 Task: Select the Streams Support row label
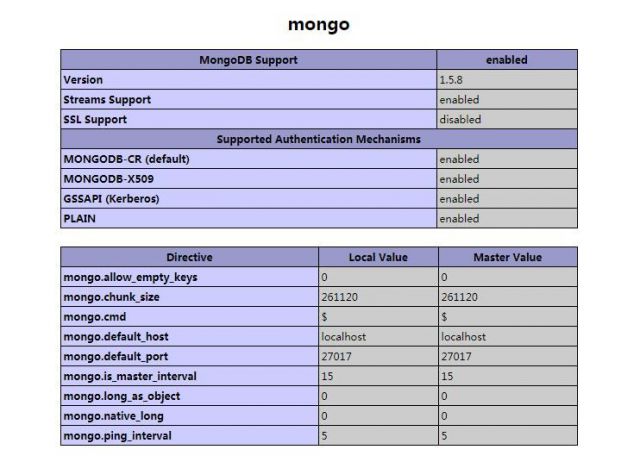coord(107,100)
